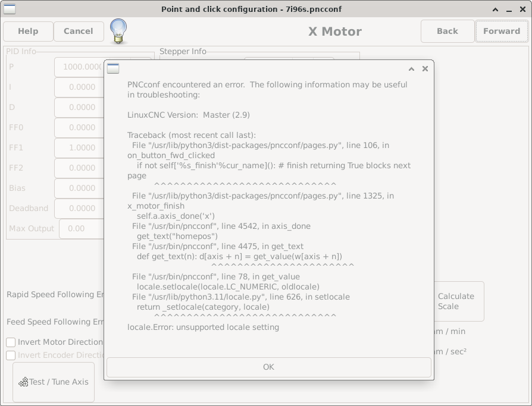Click the lightbulb hint icon
Image resolution: width=532 pixels, height=406 pixels.
119,31
